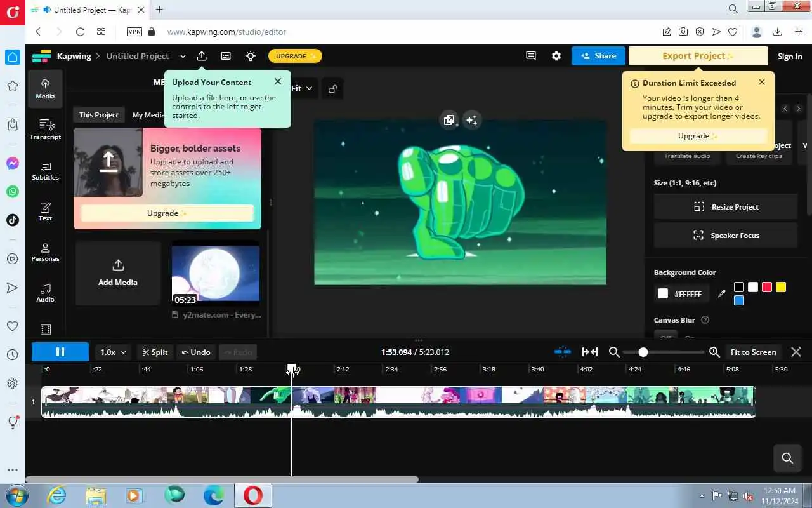Open Messenger in Opera sidebar
The width and height of the screenshot is (812, 508).
point(12,163)
